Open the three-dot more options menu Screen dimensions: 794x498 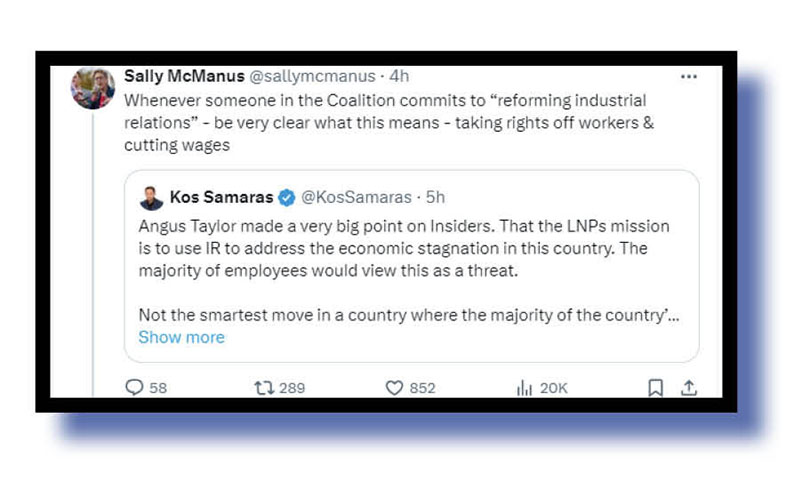(x=688, y=76)
